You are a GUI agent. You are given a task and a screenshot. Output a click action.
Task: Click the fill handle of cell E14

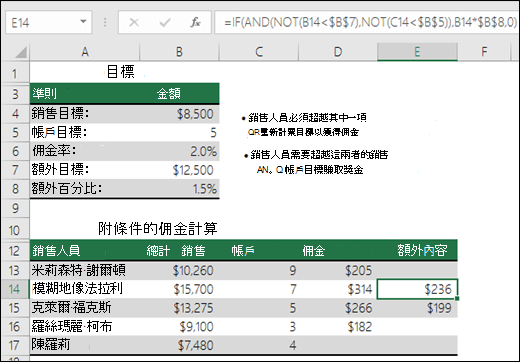[457, 298]
